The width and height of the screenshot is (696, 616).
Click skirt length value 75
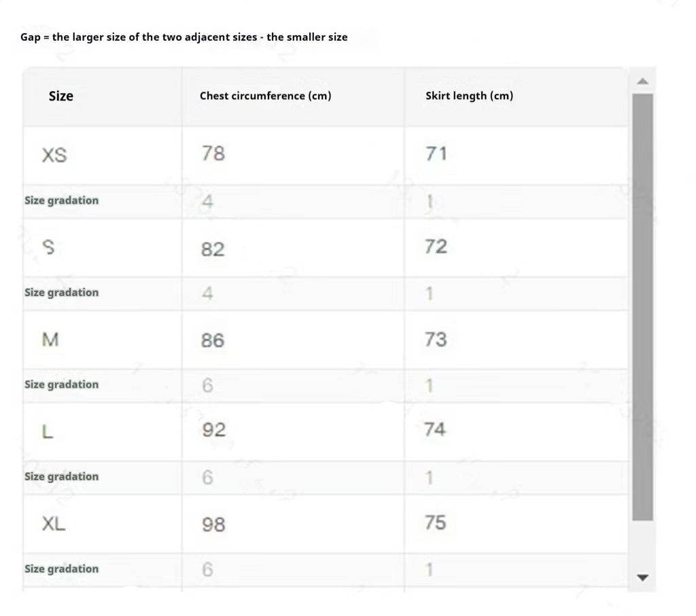pyautogui.click(x=436, y=522)
